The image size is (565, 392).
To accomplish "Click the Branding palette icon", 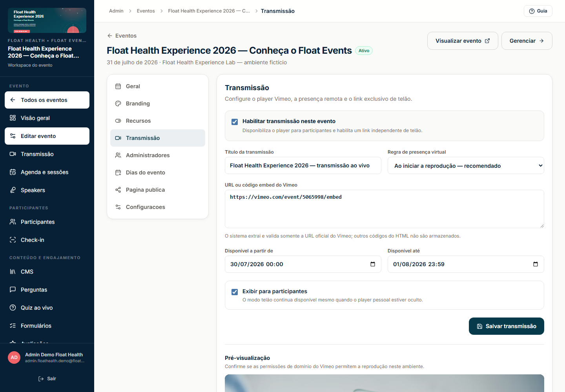I will pyautogui.click(x=118, y=103).
